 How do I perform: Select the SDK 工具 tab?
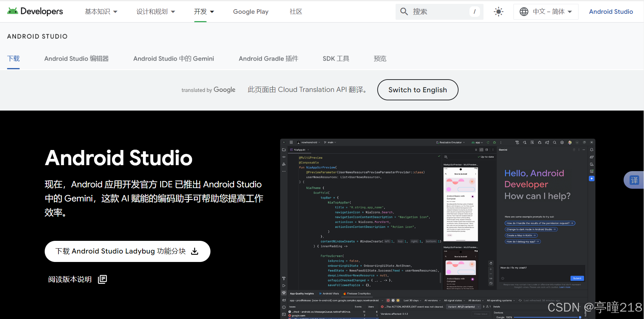[336, 58]
